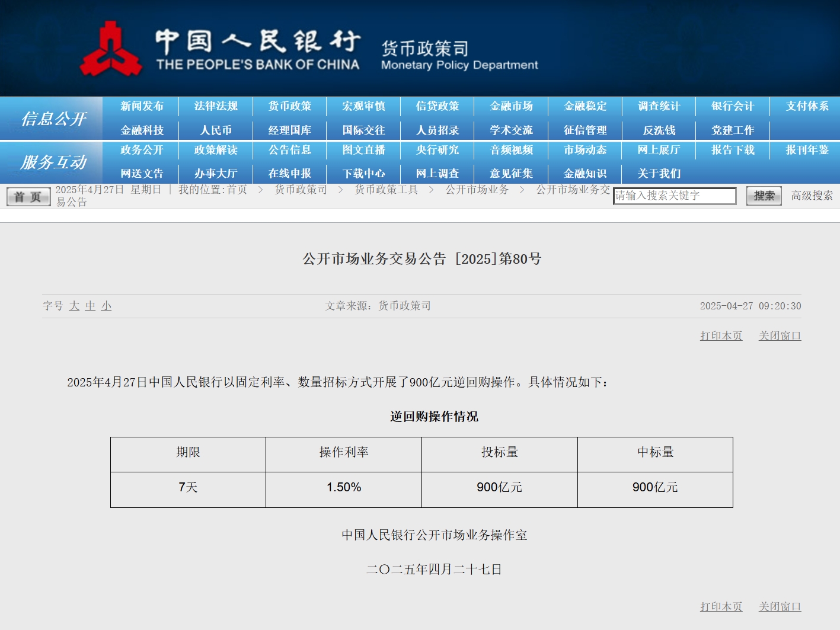The width and height of the screenshot is (840, 630).
Task: Set font size to 大
Action: coord(74,306)
